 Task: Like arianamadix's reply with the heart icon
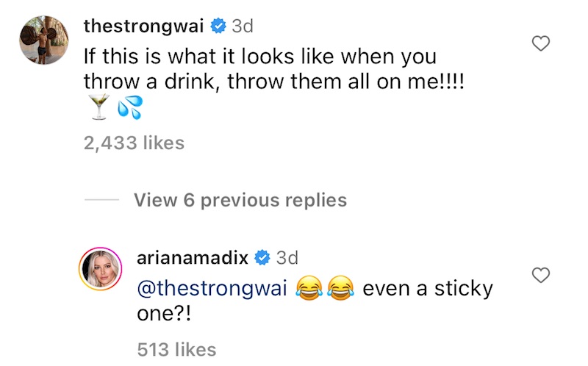541,276
